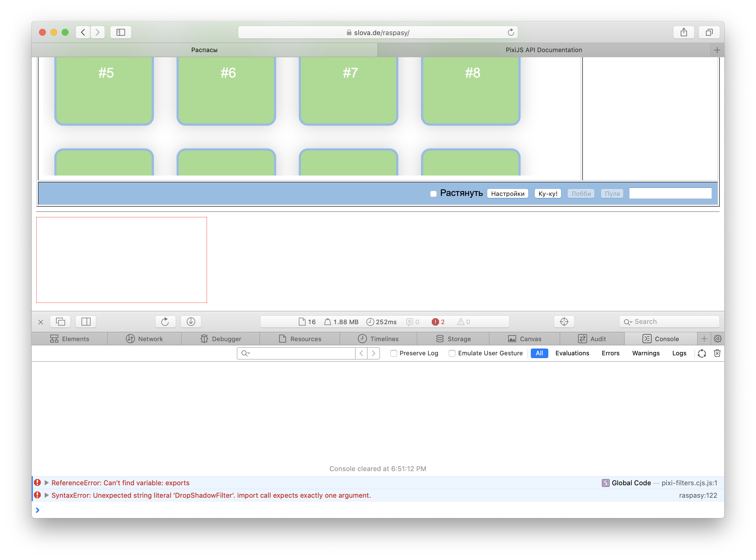756x560 pixels.
Task: Switch to the Debugger tab
Action: pyautogui.click(x=220, y=339)
